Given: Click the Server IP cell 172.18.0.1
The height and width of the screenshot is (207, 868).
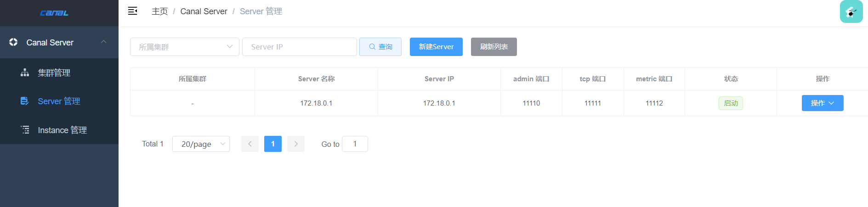Looking at the screenshot, I should click(439, 103).
